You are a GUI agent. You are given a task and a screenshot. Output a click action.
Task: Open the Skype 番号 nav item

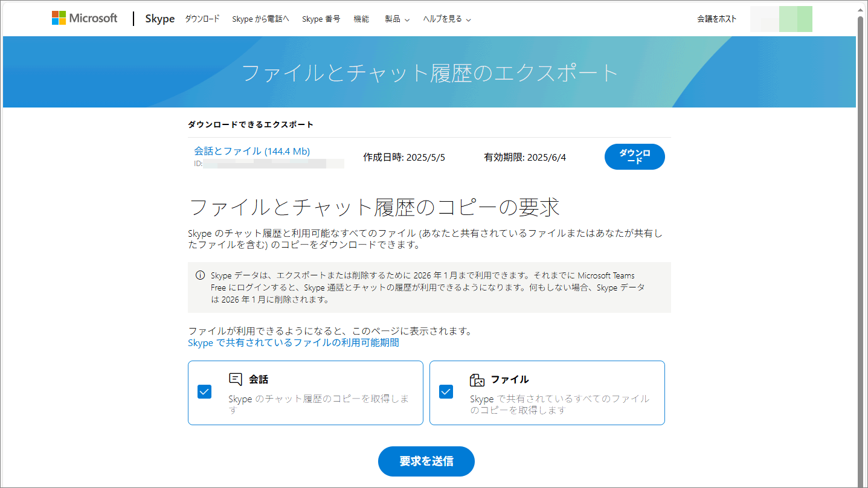pos(321,19)
